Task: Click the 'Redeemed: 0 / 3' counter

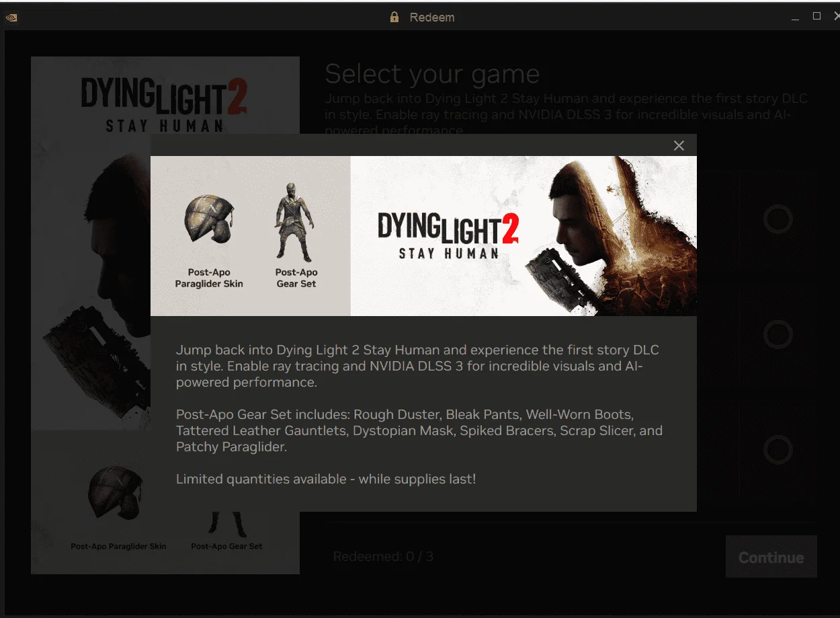Action: pos(383,557)
